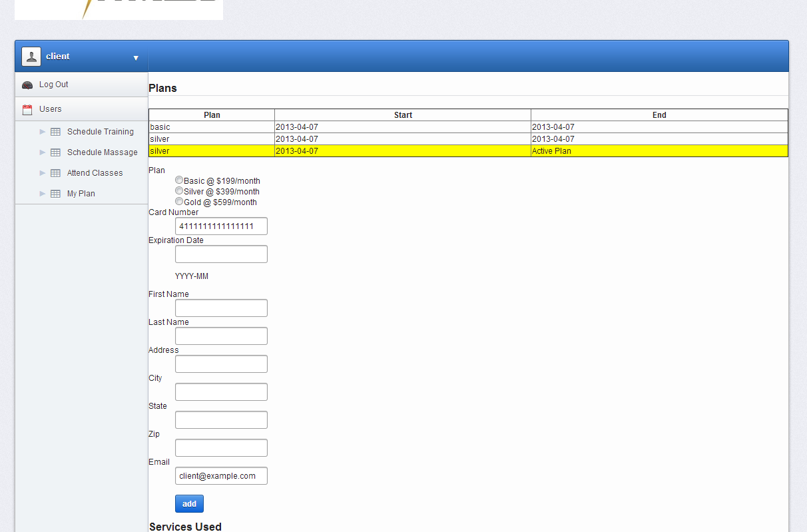Click the table icon beside Attend Classes
Screen dimensions: 807x532
coord(56,173)
